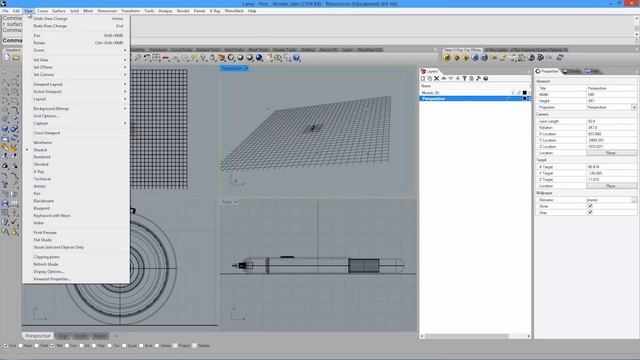Open the Curve menu in menu bar
Image resolution: width=640 pixels, height=360 pixels.
tap(42, 11)
